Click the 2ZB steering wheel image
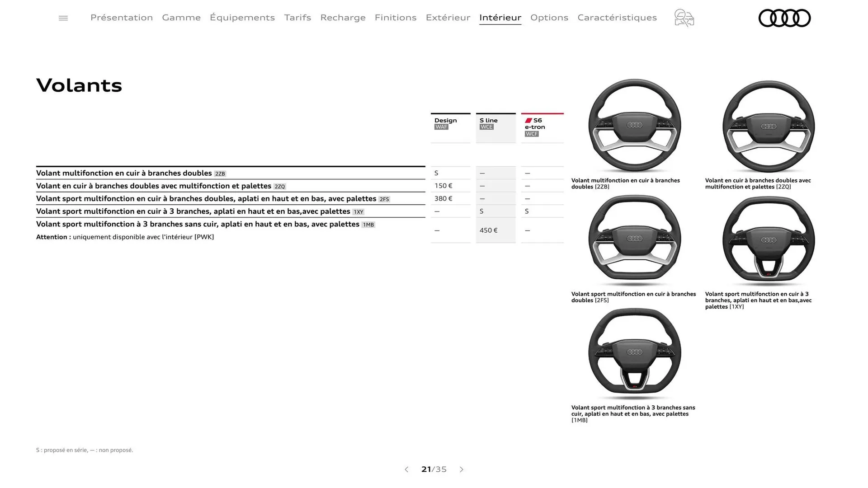The image size is (868, 488). coord(635,126)
